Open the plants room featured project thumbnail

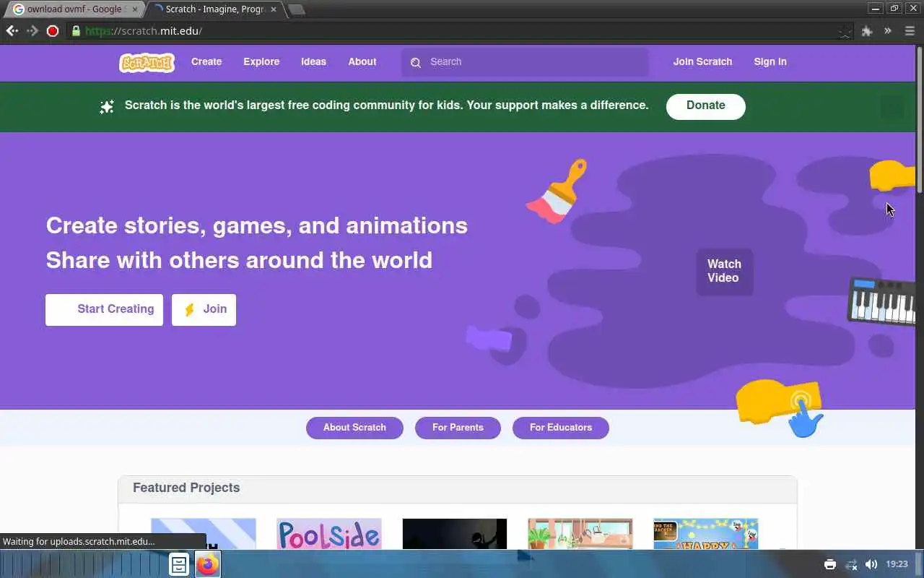pyautogui.click(x=580, y=534)
